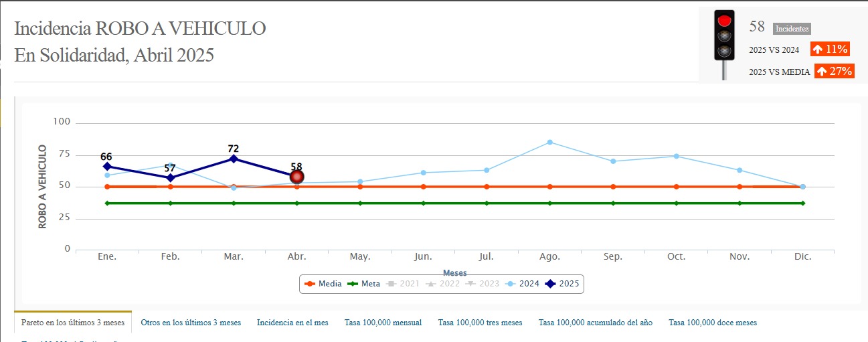Click the orange arrow next to 27%

822,71
